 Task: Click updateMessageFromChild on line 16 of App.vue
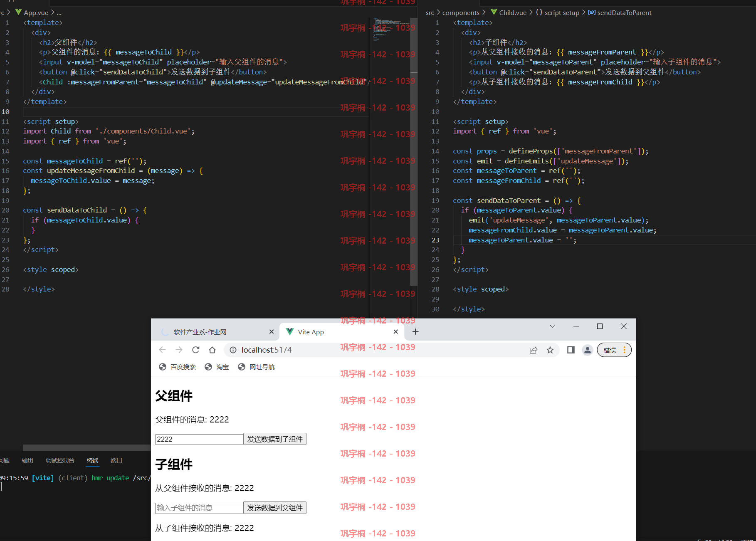tap(91, 170)
